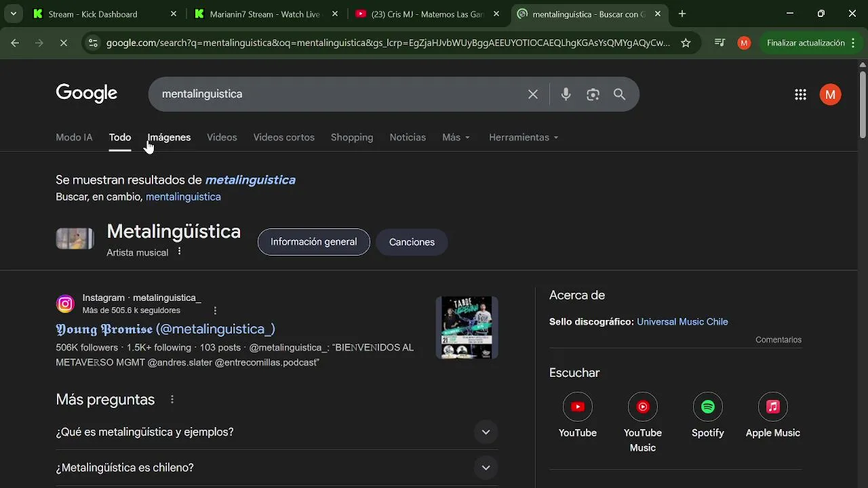Click 'Más de 505.6 k seguidores' text
This screenshot has width=868, height=488.
[x=132, y=310]
